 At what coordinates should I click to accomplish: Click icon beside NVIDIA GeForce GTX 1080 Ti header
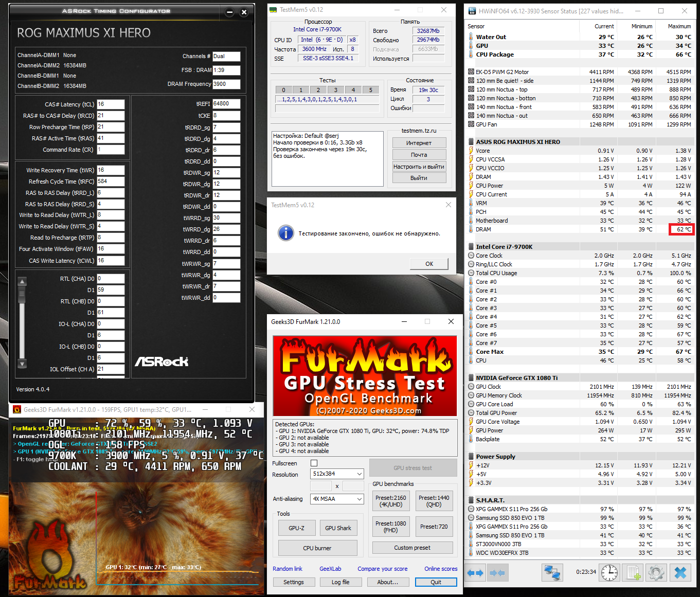471,378
